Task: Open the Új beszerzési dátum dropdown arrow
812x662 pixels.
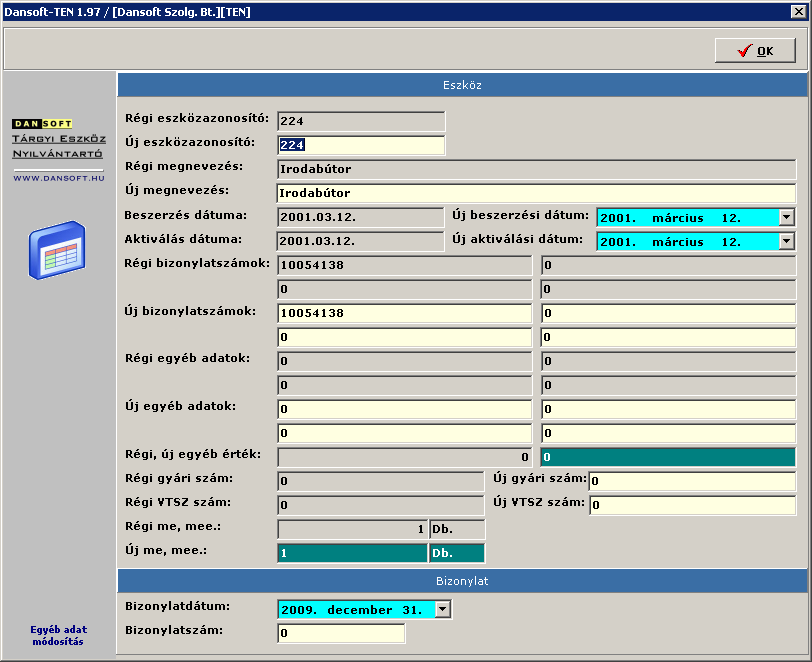Action: click(x=787, y=218)
